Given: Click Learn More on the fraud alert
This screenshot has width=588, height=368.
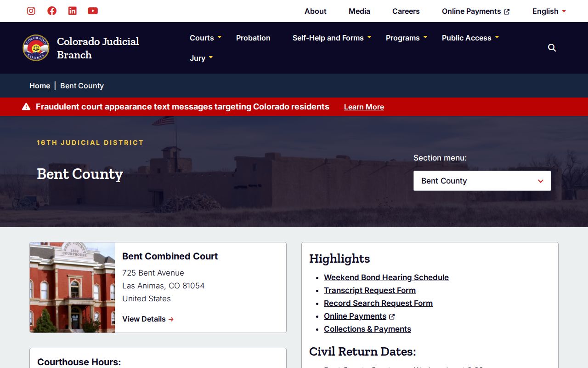Looking at the screenshot, I should tap(364, 107).
